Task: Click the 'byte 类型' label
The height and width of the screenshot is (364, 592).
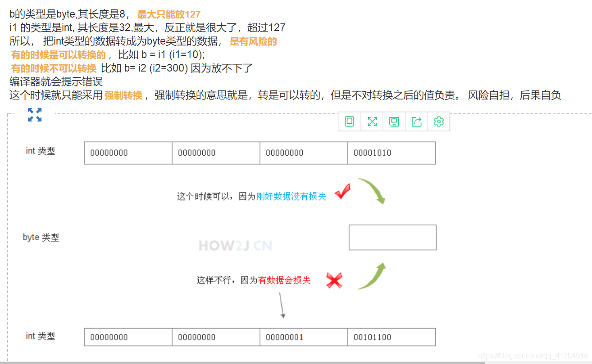Action: 41,237
